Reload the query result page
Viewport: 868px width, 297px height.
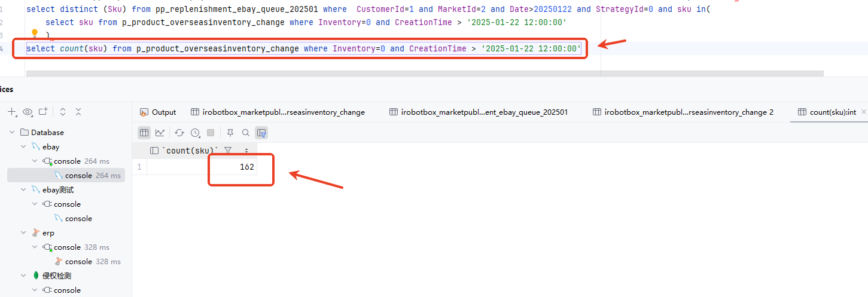coord(179,133)
